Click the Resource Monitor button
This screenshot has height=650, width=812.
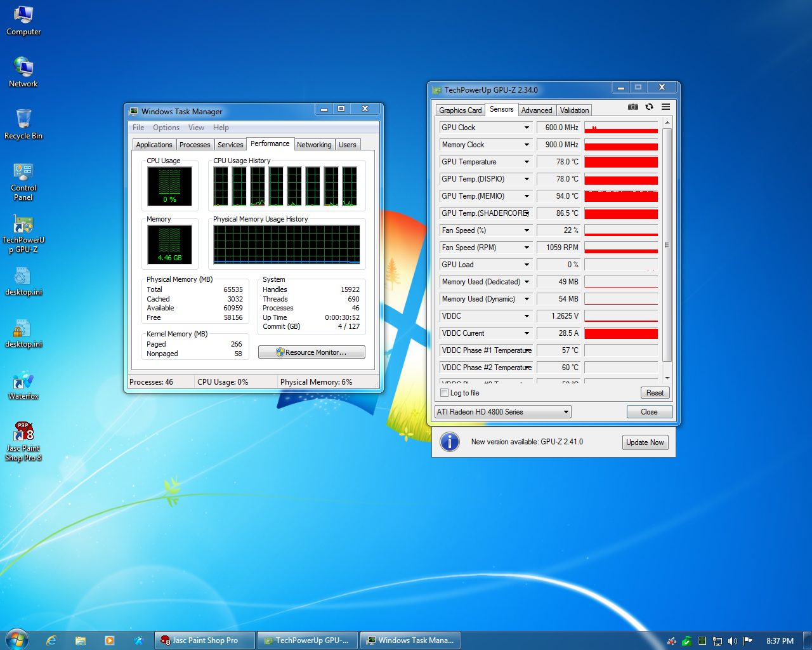coord(311,352)
